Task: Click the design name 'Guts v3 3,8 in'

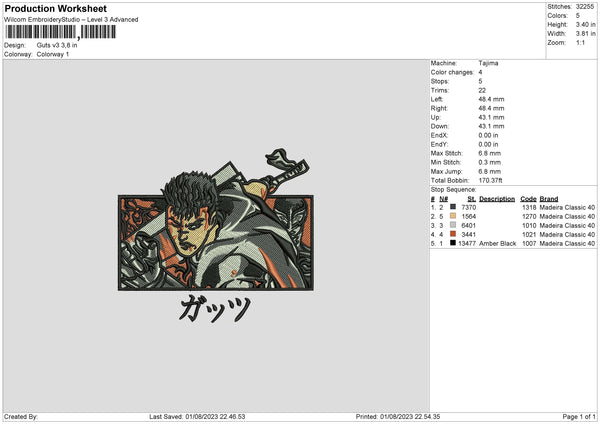Action: coord(57,45)
